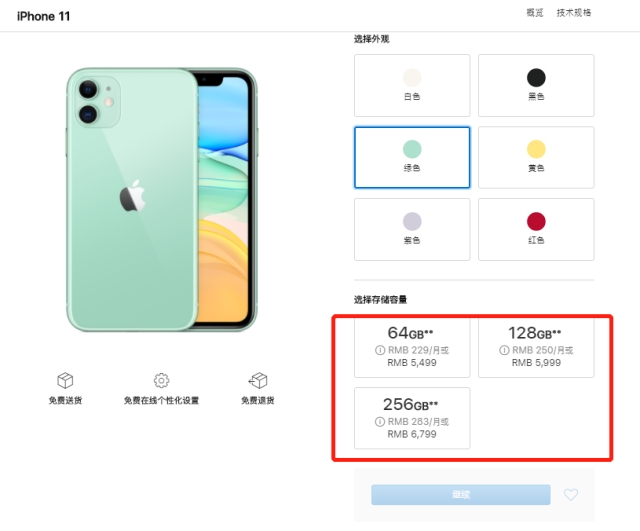Click info icon beside RMB 283/月
The width and height of the screenshot is (640, 531).
[x=380, y=422]
